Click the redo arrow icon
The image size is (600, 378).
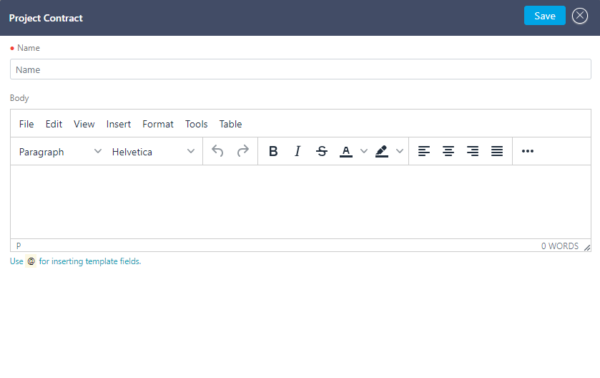[243, 151]
